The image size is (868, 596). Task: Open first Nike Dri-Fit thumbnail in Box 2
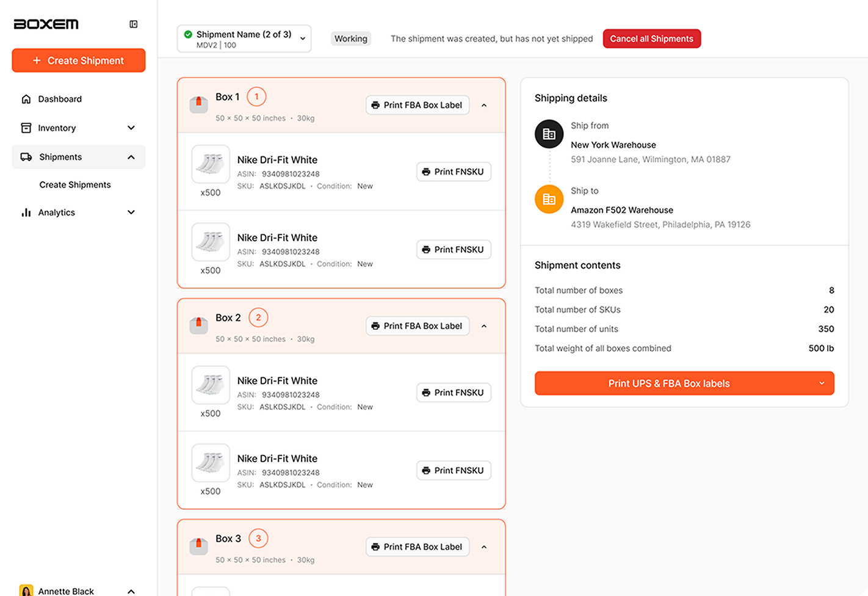click(x=211, y=385)
